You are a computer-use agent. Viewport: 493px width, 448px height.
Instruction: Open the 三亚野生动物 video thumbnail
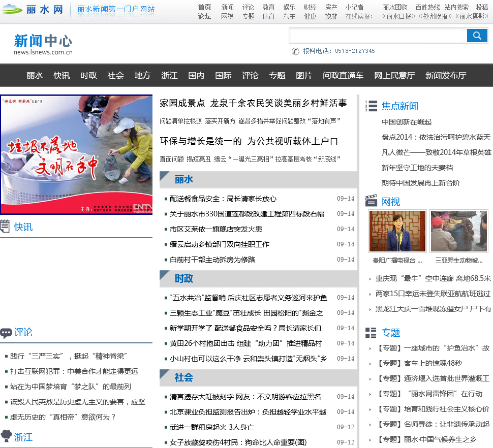tap(459, 231)
